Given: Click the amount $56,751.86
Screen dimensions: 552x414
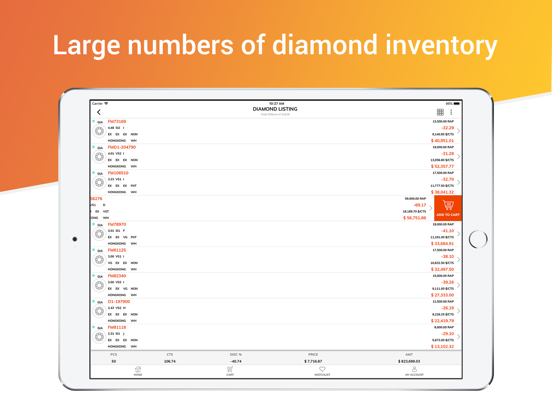Looking at the screenshot, I should click(x=415, y=218).
